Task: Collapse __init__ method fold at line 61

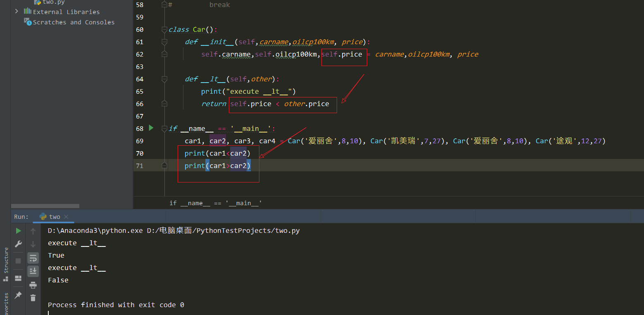Action: pyautogui.click(x=164, y=42)
